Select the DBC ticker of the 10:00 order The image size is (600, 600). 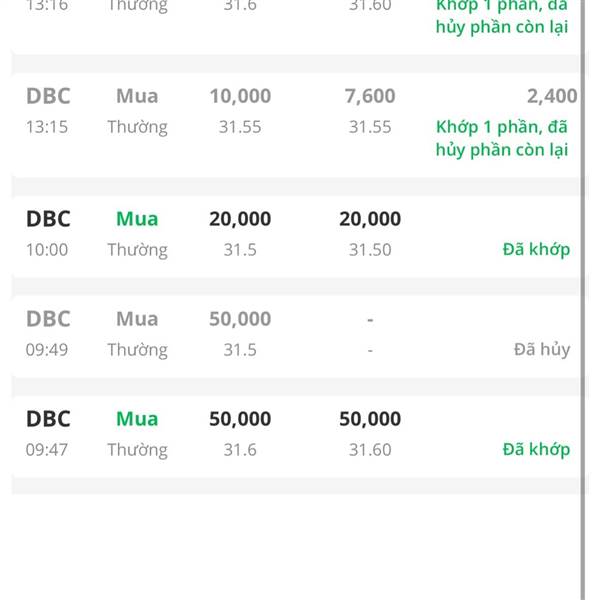tap(48, 219)
